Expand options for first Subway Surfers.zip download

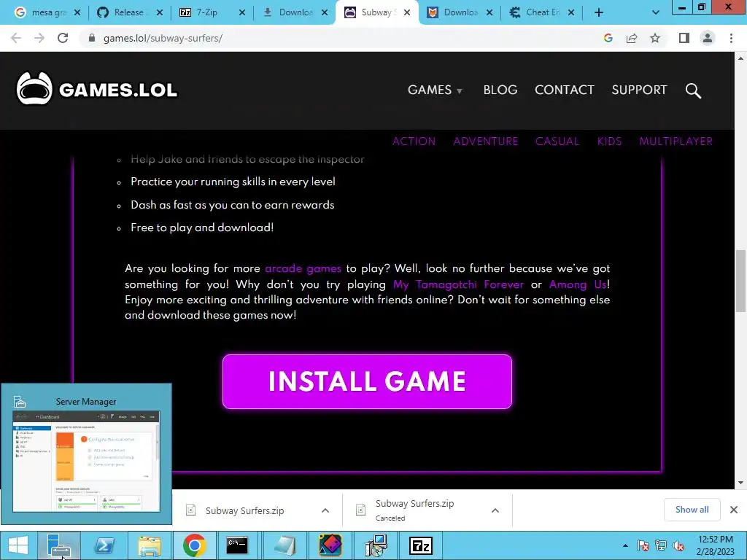[325, 510]
